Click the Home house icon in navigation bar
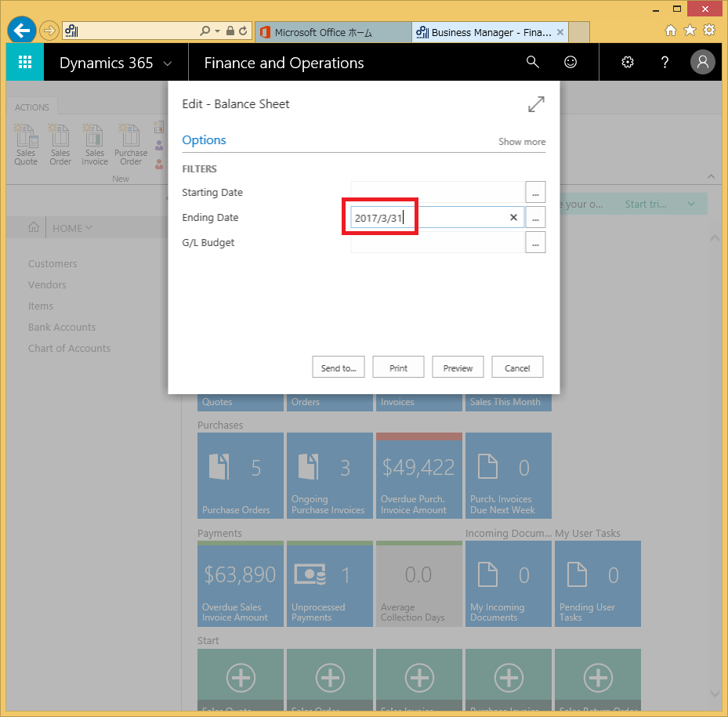The height and width of the screenshot is (717, 728). pos(34,227)
